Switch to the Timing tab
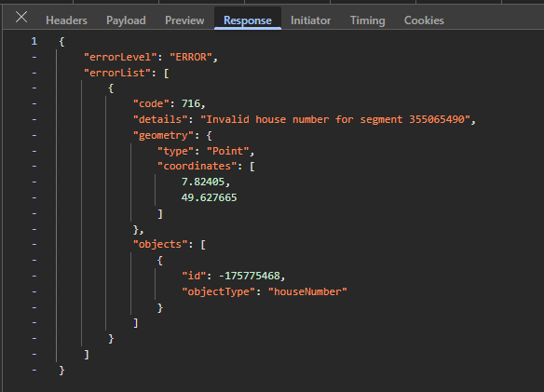 [x=367, y=20]
